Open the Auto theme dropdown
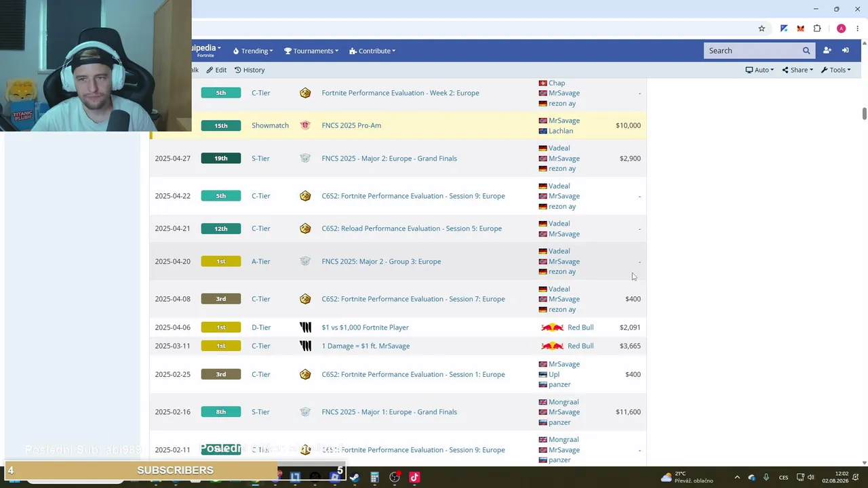This screenshot has height=488, width=868. [x=759, y=70]
